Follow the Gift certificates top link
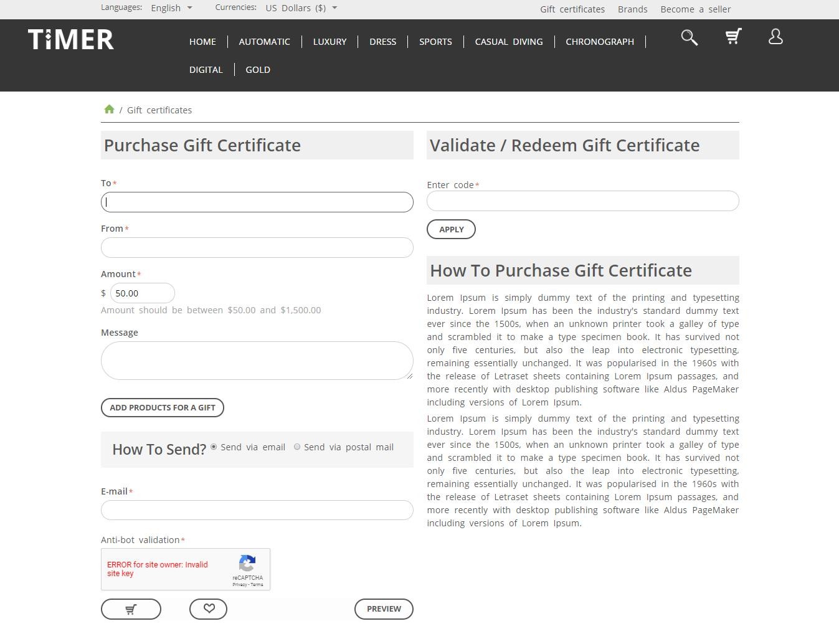 coord(572,9)
